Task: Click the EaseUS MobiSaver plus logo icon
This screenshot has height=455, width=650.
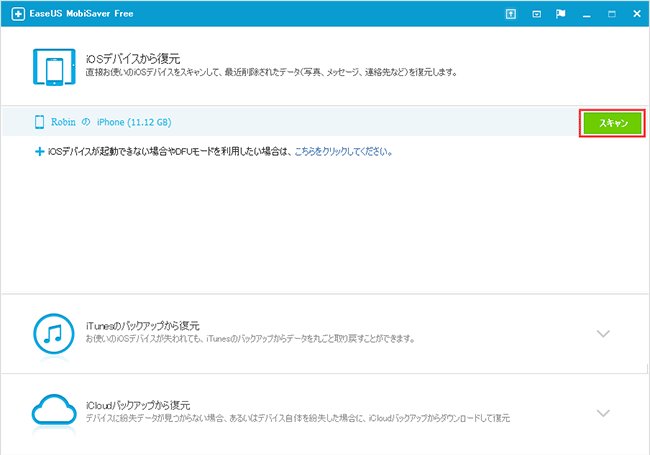Action: click(x=18, y=14)
